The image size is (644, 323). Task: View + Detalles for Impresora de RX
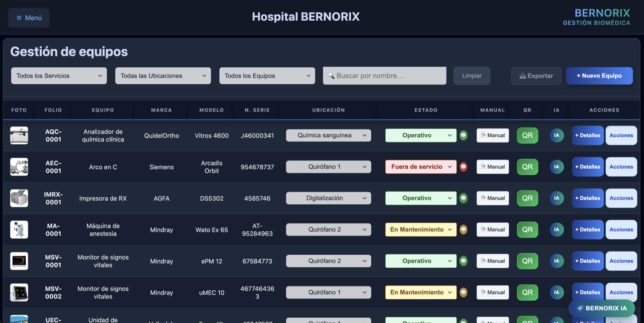click(587, 198)
